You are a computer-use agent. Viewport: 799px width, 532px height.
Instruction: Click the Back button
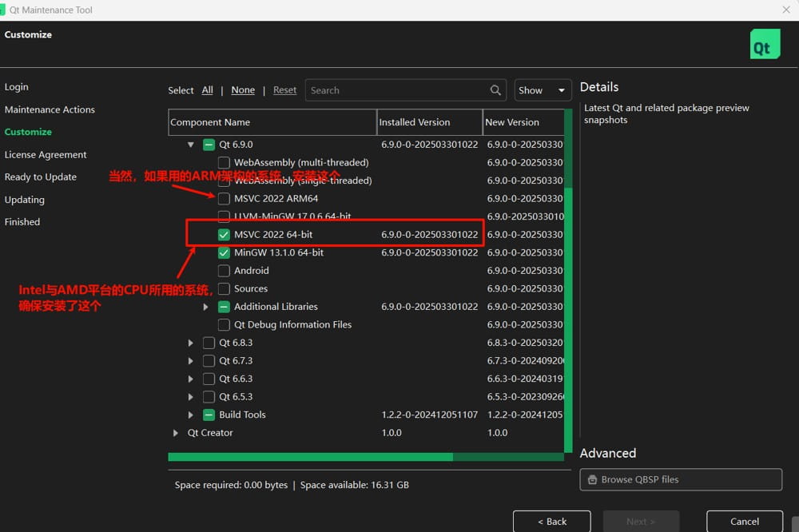click(x=552, y=522)
